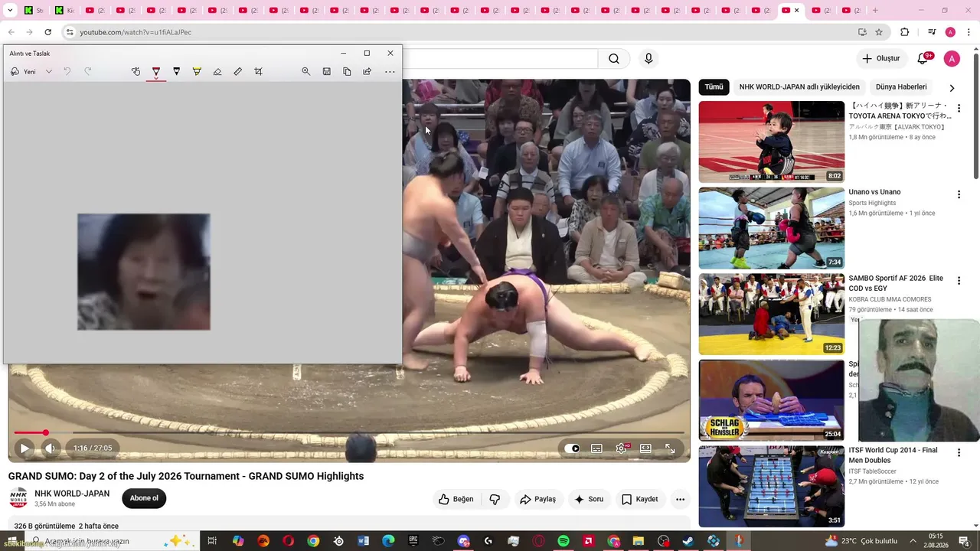Select the image crop tool
This screenshot has width=980, height=551.
click(258, 71)
